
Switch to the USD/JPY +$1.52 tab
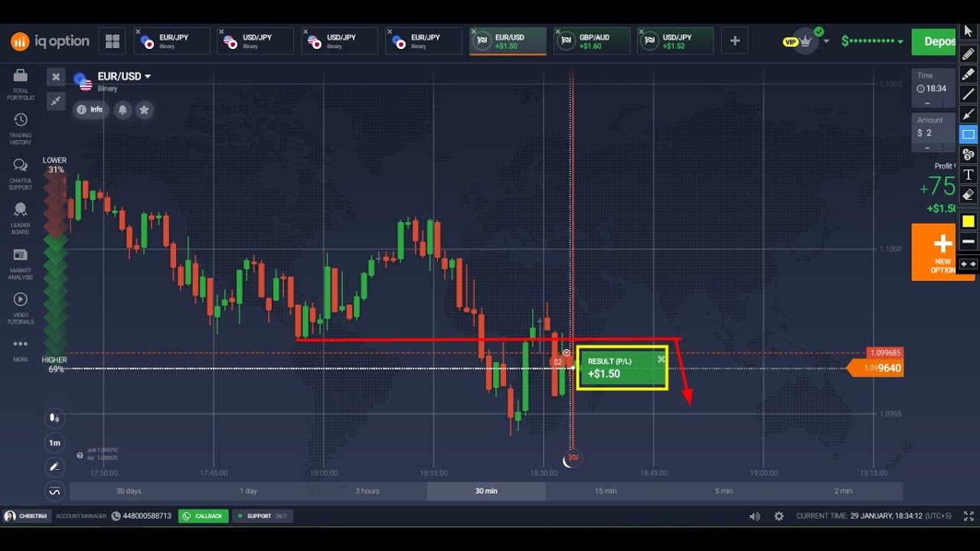[675, 41]
